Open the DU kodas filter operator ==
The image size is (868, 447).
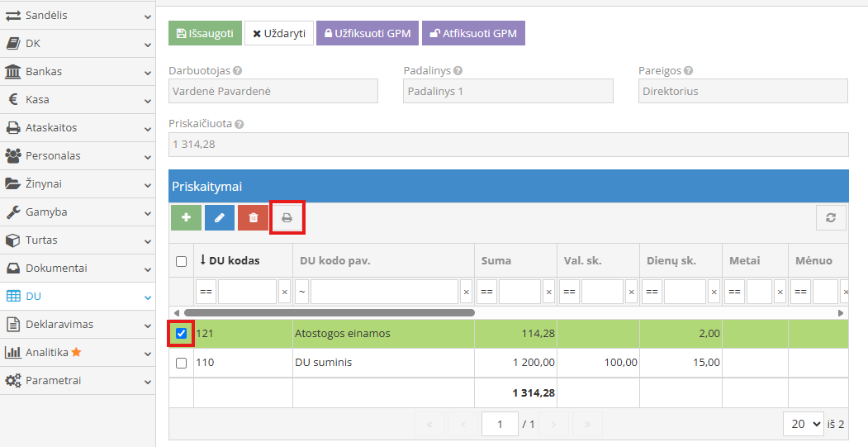(x=206, y=292)
